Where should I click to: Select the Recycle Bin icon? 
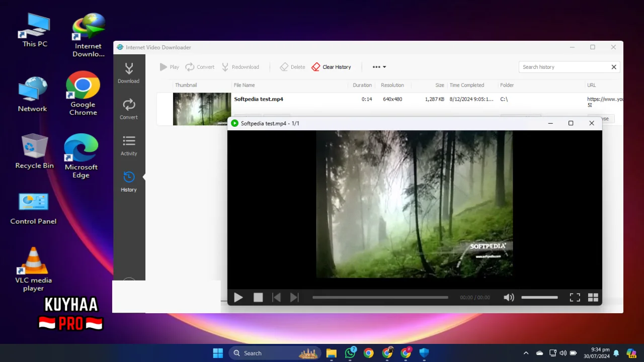click(x=34, y=151)
